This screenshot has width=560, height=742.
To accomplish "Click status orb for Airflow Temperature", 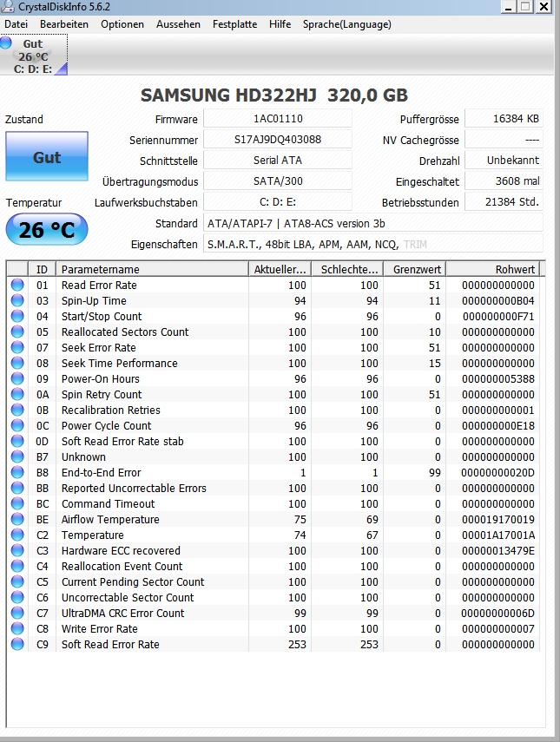I will pos(17,519).
